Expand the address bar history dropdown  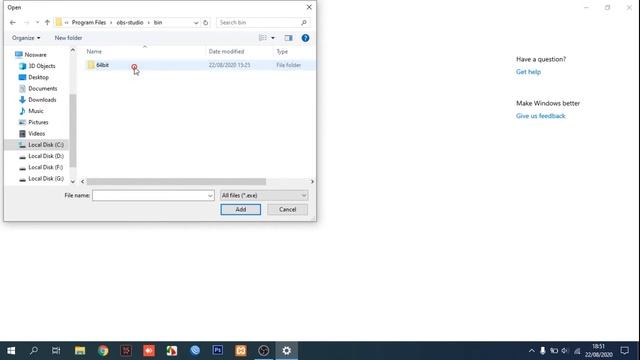[x=196, y=22]
